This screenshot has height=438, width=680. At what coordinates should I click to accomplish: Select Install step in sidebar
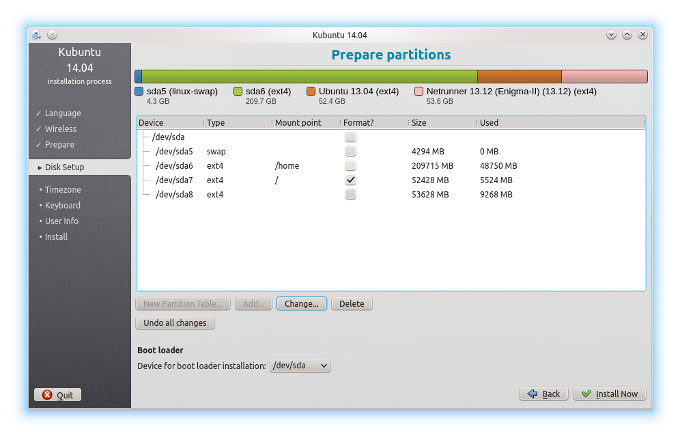pyautogui.click(x=56, y=237)
